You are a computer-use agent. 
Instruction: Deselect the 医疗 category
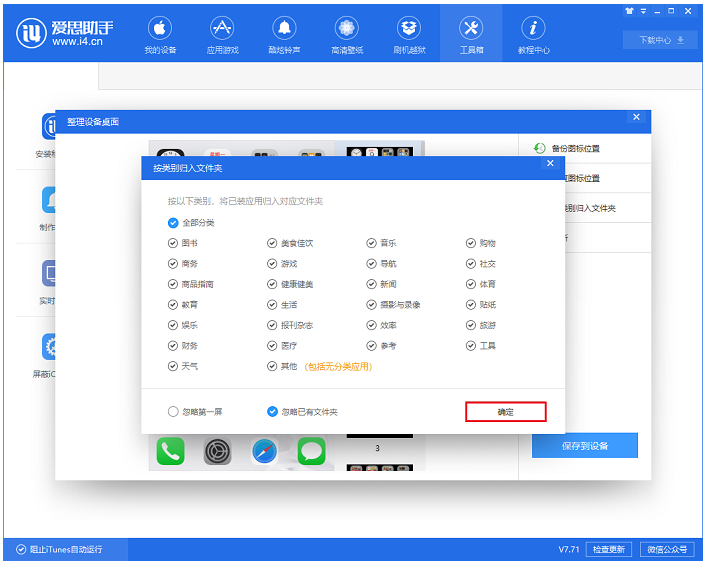coord(272,346)
